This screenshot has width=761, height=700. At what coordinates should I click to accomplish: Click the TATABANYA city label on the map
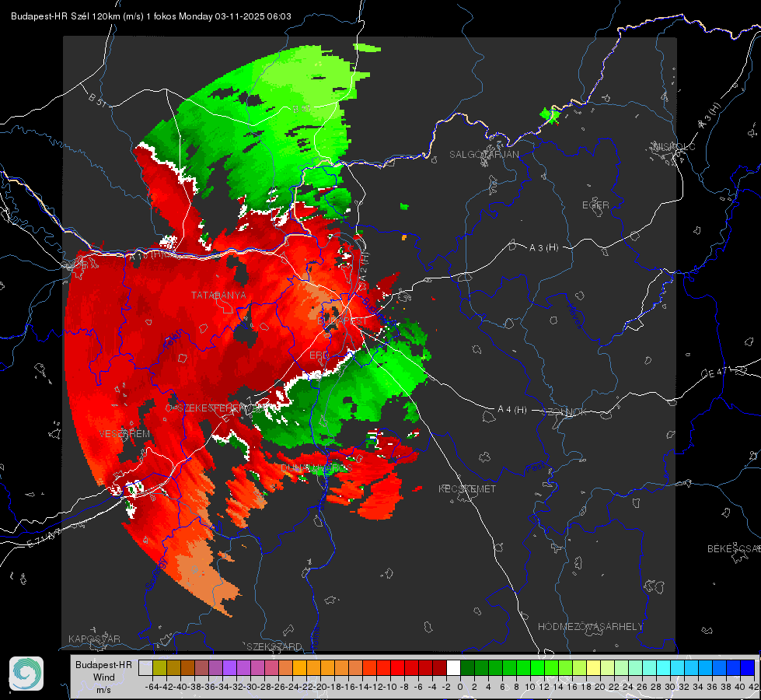pos(218,296)
